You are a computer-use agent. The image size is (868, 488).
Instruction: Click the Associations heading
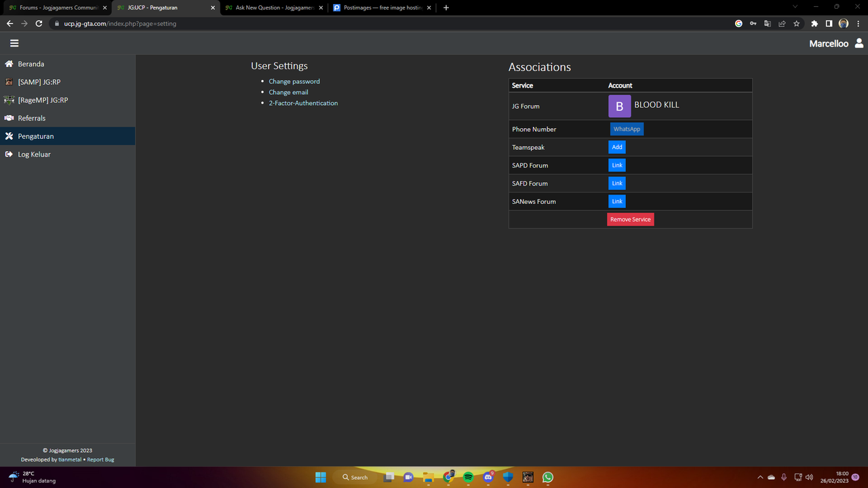click(540, 67)
